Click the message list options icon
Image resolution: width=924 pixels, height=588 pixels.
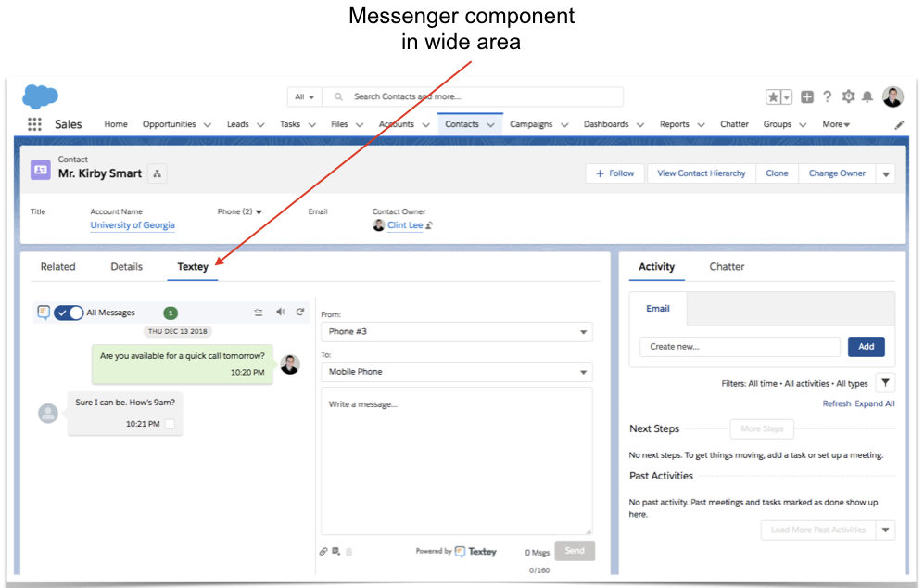click(x=259, y=313)
